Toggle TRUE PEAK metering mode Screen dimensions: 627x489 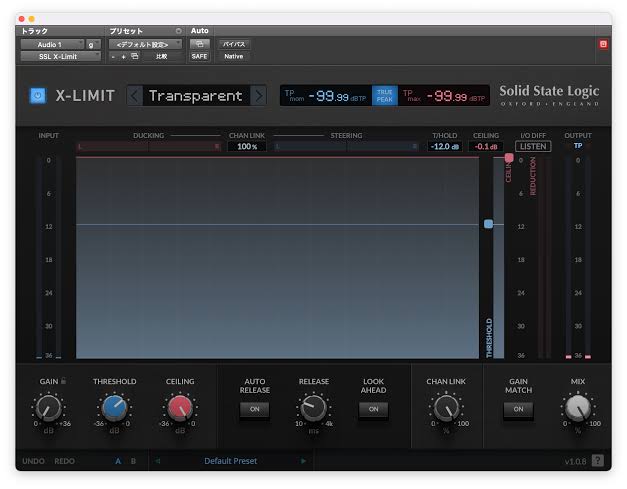[x=384, y=96]
